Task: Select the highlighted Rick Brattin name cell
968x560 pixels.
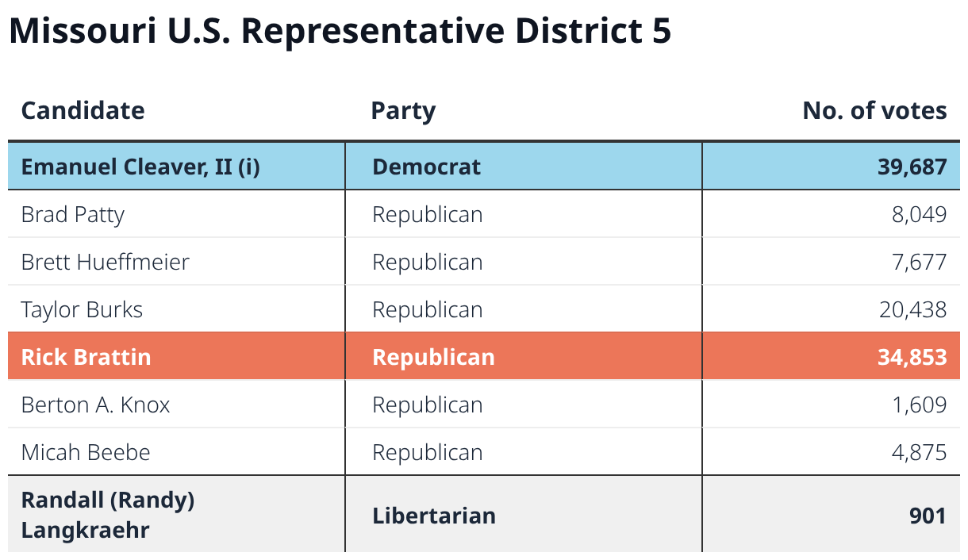Action: coord(177,356)
